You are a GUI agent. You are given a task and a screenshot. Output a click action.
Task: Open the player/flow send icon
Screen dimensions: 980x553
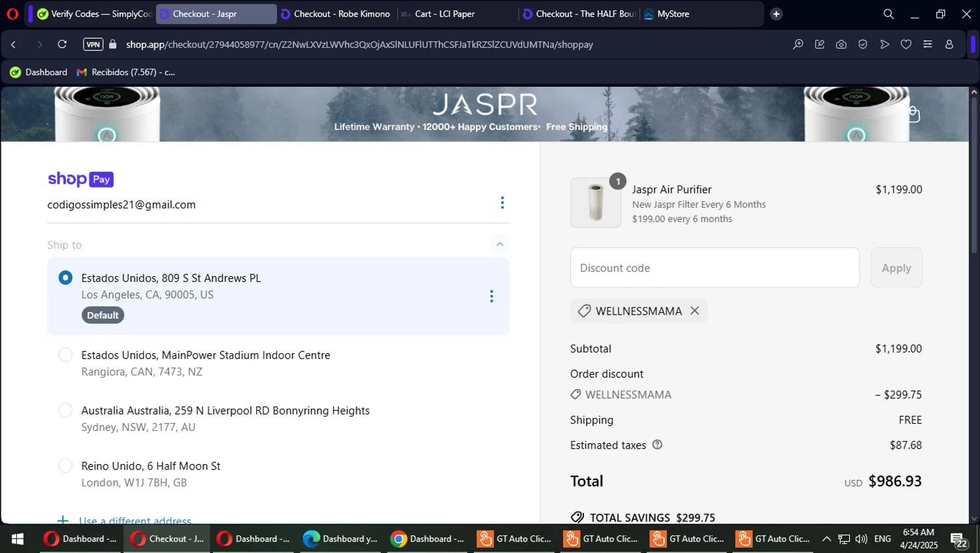pyautogui.click(x=884, y=44)
